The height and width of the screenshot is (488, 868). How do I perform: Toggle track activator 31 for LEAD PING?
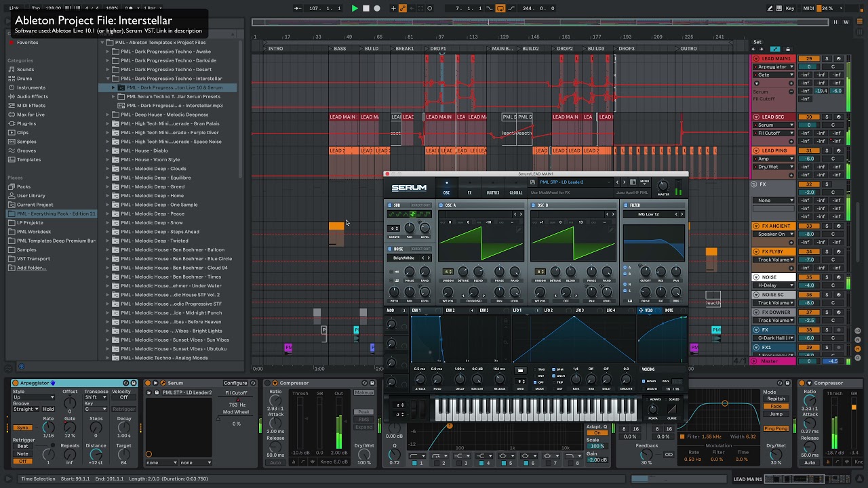click(808, 151)
